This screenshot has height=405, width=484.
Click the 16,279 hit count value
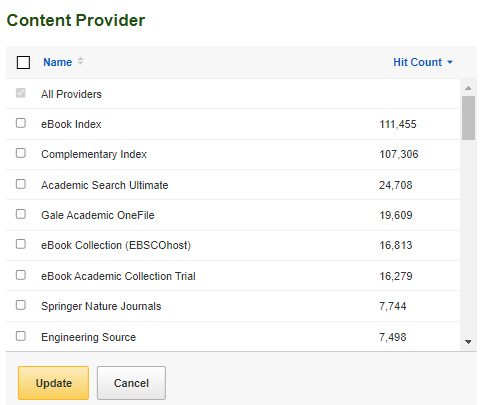tap(396, 276)
